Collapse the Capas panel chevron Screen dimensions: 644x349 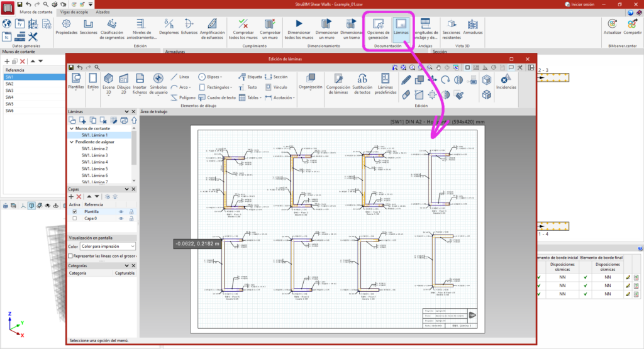126,189
